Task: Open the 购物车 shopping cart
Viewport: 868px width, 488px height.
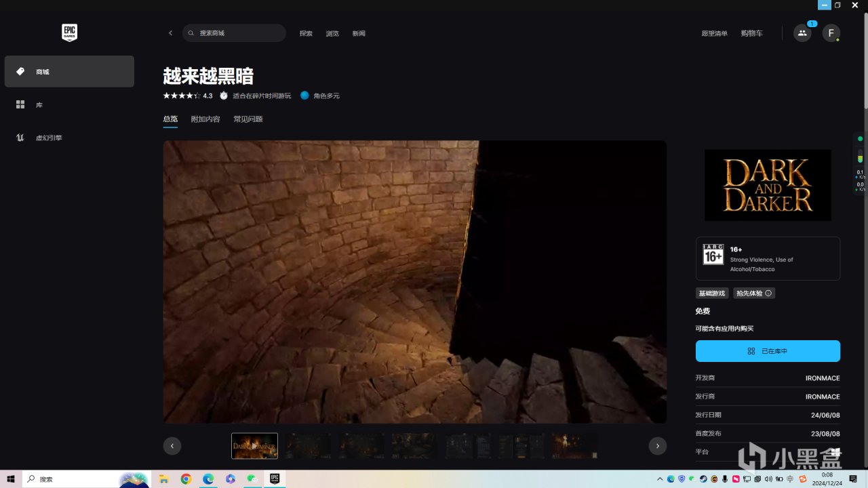Action: click(751, 33)
